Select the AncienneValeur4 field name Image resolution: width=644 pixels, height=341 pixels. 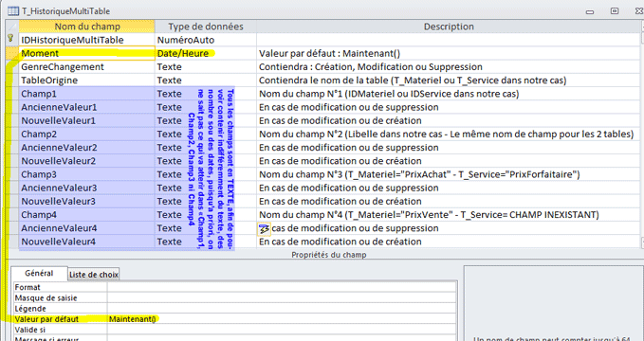click(87, 228)
